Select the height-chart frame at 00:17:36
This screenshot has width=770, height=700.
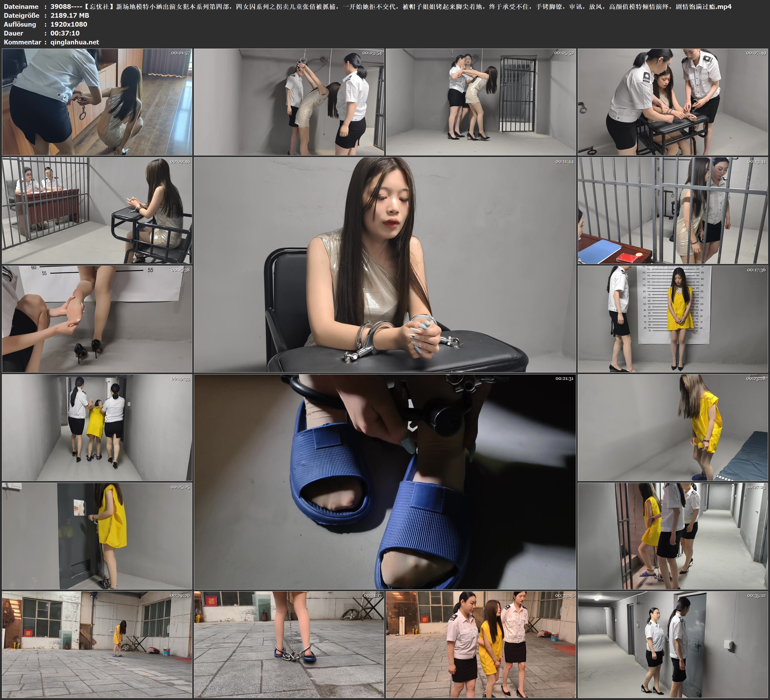[673, 319]
